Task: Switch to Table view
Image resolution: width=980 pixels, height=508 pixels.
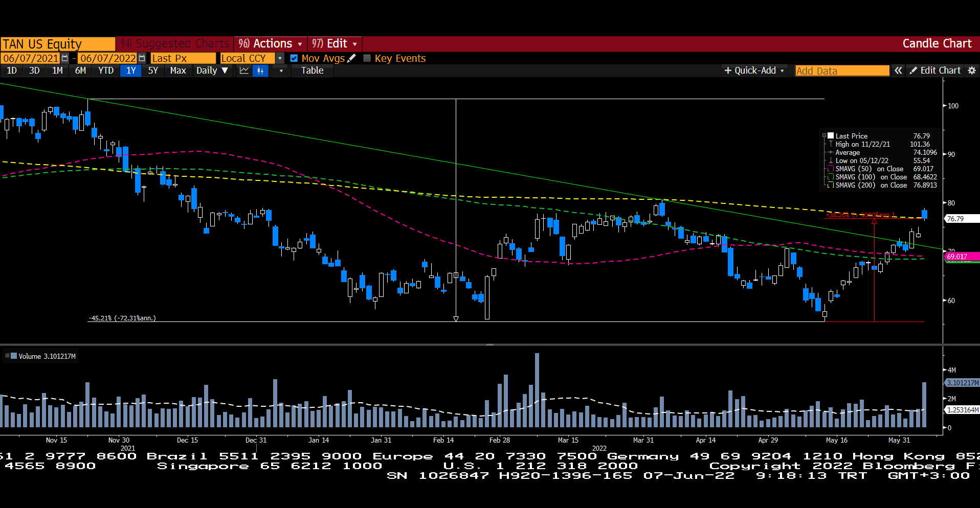Action: click(x=312, y=71)
